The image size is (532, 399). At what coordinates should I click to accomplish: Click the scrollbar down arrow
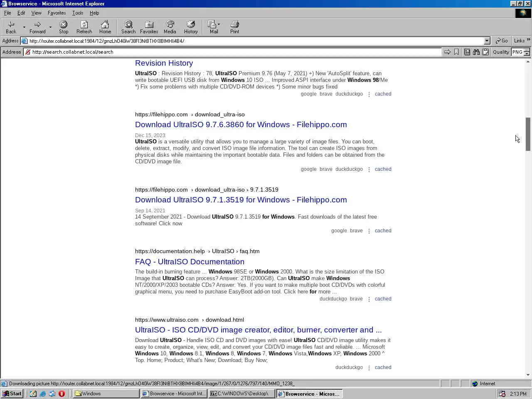[x=528, y=375]
